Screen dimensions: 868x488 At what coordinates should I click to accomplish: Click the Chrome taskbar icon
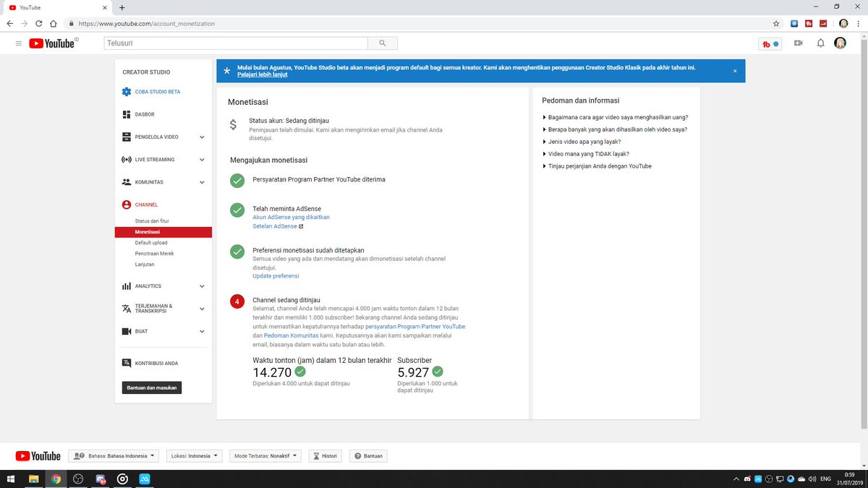click(x=56, y=479)
